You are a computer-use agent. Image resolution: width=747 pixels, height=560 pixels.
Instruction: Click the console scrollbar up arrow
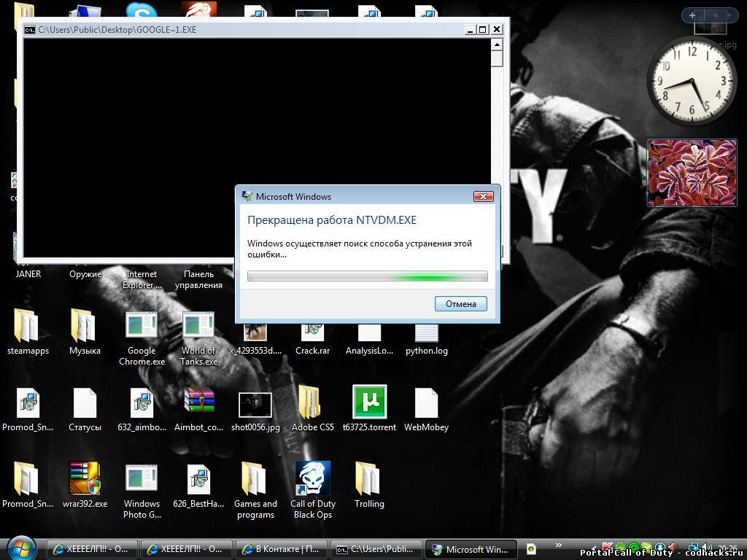click(497, 44)
